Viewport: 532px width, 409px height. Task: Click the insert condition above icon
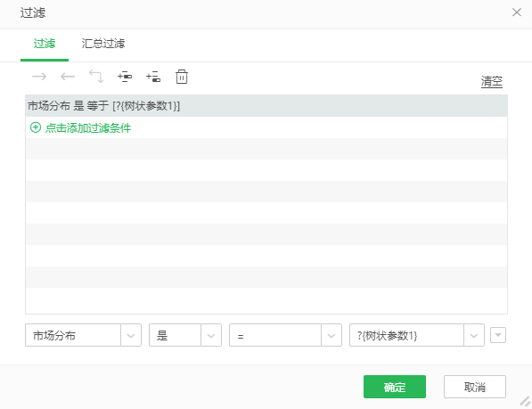point(125,77)
